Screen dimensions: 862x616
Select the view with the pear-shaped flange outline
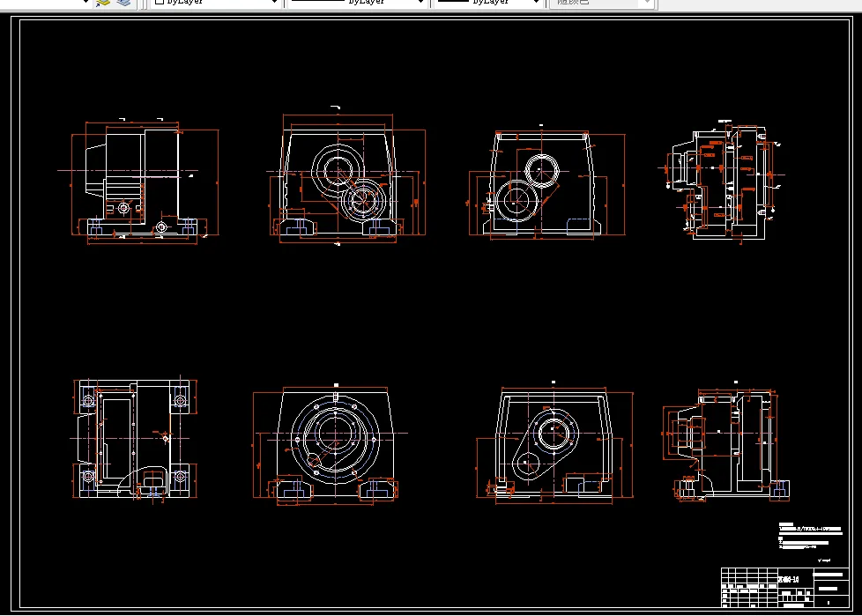coord(554,442)
